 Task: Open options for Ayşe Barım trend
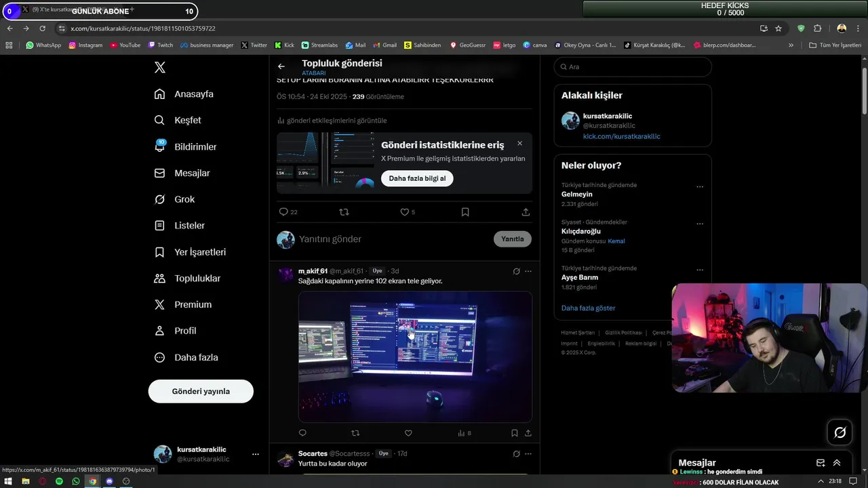coord(700,270)
